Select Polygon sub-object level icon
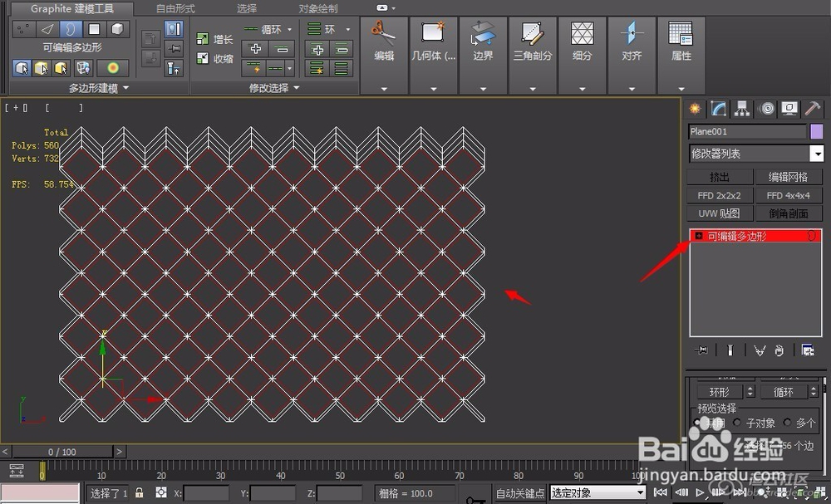Screen dimensions: 831x504 tap(94, 29)
